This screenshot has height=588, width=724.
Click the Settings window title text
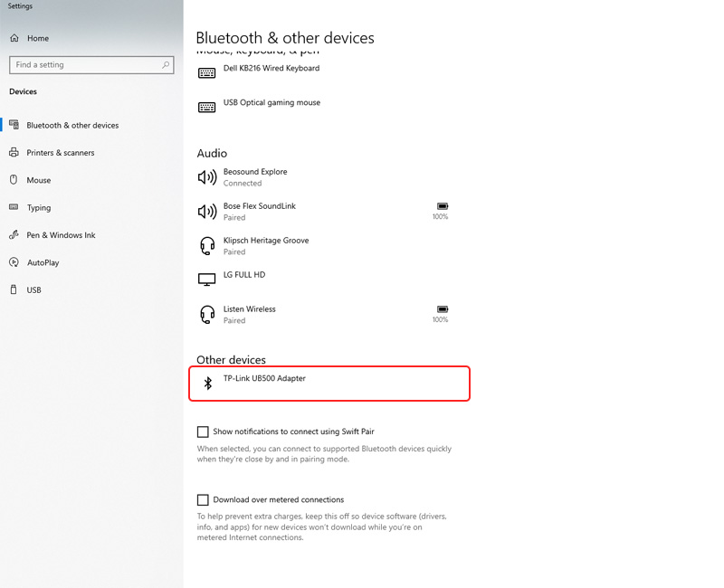(20, 6)
